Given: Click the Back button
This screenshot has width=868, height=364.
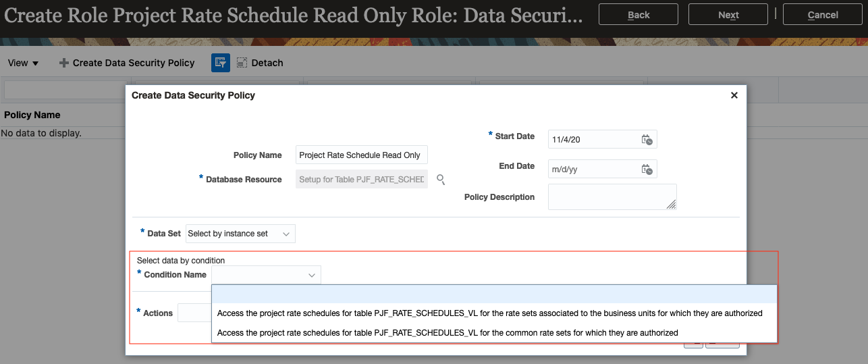Looking at the screenshot, I should click(x=639, y=14).
